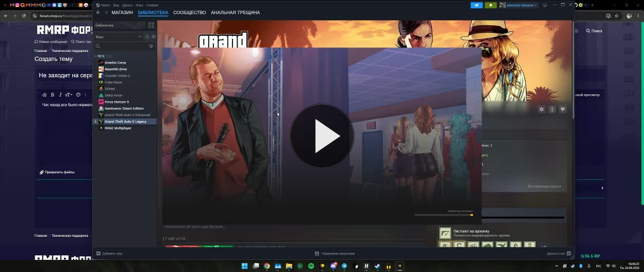Click Главная breadcrumb in forum top
Viewport: 644px width, 272px height.
pos(41,51)
